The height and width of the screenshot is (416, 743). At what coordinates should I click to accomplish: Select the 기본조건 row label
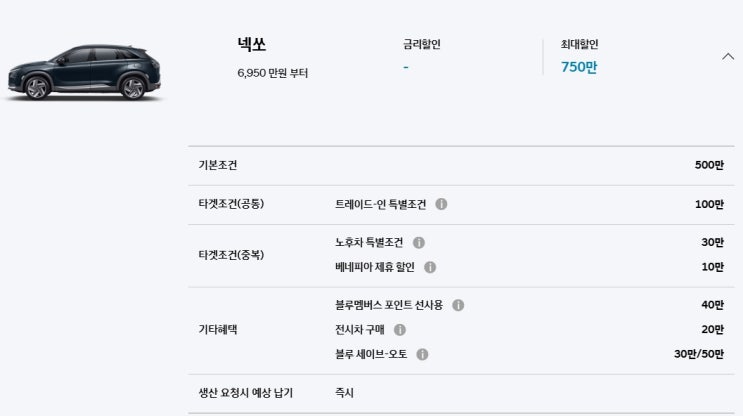[218, 165]
